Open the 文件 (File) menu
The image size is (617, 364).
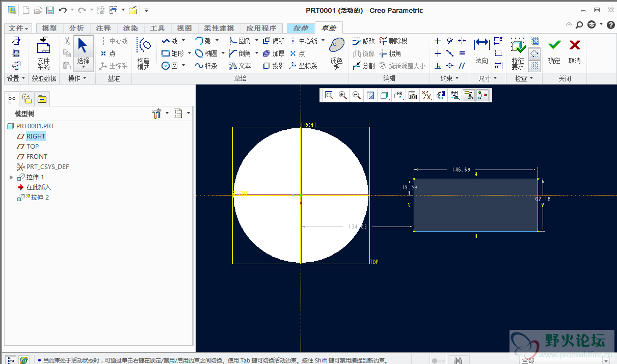point(19,29)
